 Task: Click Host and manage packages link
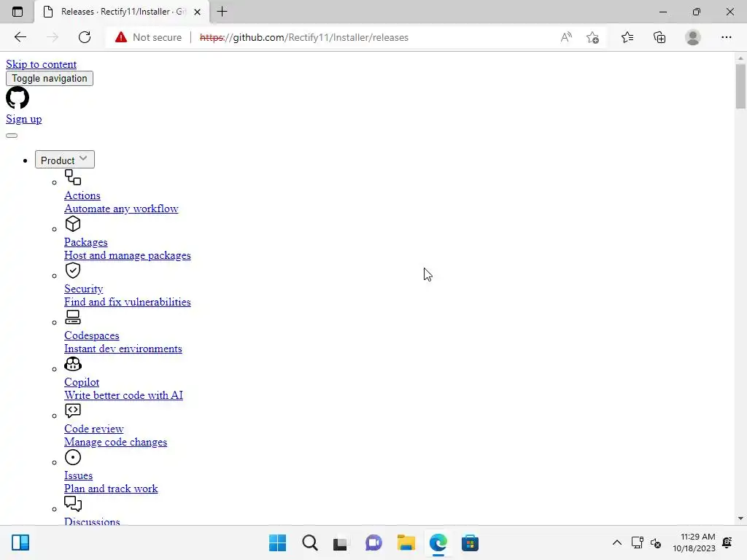coord(127,255)
